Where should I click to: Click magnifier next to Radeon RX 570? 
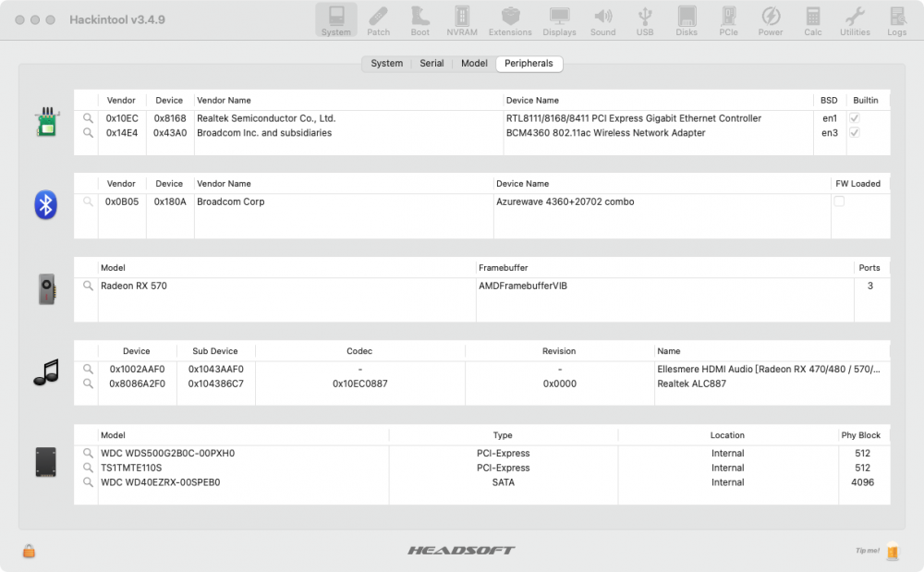pos(88,286)
